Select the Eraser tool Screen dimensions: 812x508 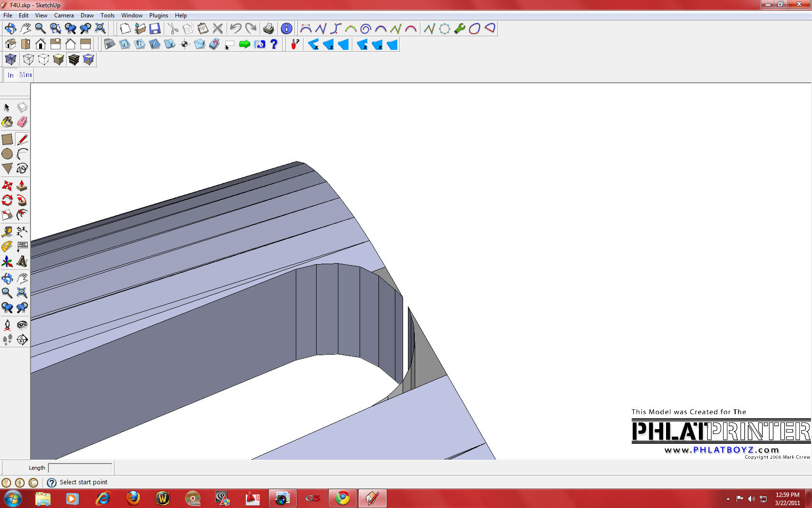click(x=22, y=122)
